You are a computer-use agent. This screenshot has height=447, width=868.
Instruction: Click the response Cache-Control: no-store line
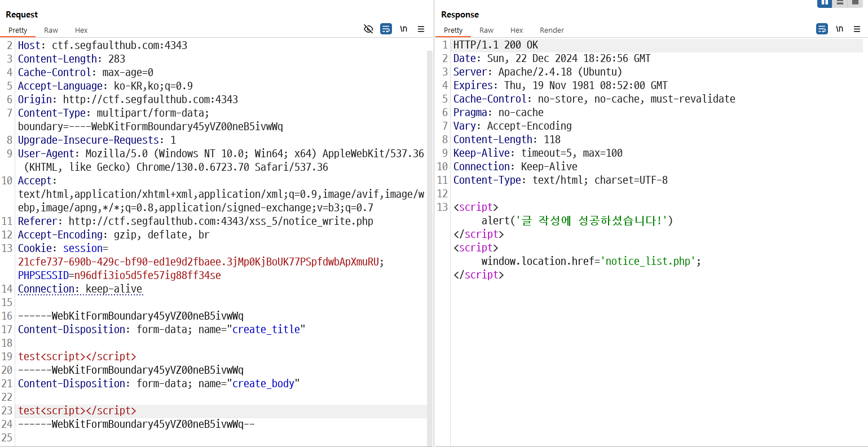point(594,99)
